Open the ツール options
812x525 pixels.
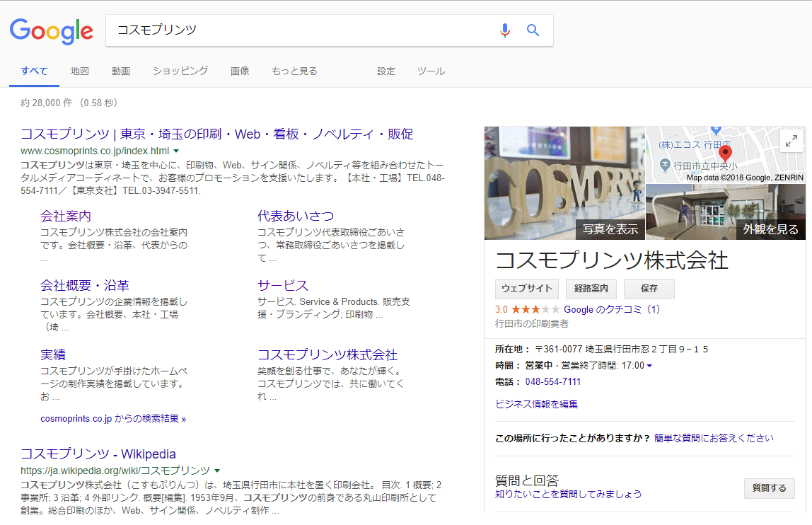click(x=431, y=71)
